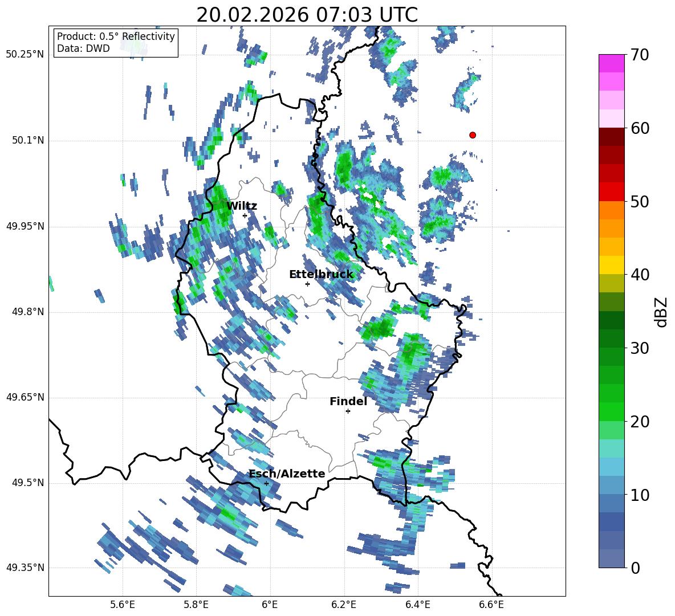Click the 49.35°N latitude label

click(25, 568)
